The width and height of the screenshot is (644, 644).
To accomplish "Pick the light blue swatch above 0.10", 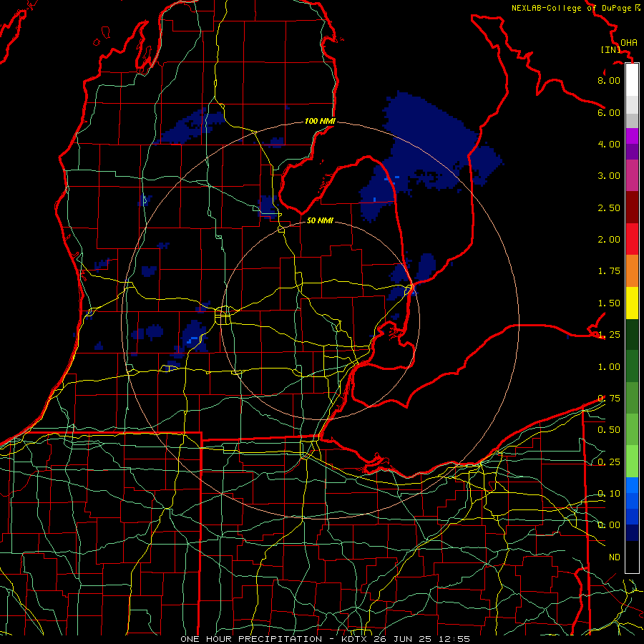I will tap(632, 485).
